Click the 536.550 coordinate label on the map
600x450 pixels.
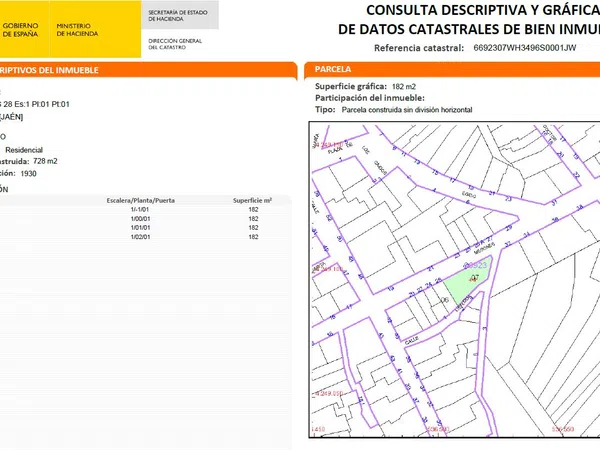[562, 429]
